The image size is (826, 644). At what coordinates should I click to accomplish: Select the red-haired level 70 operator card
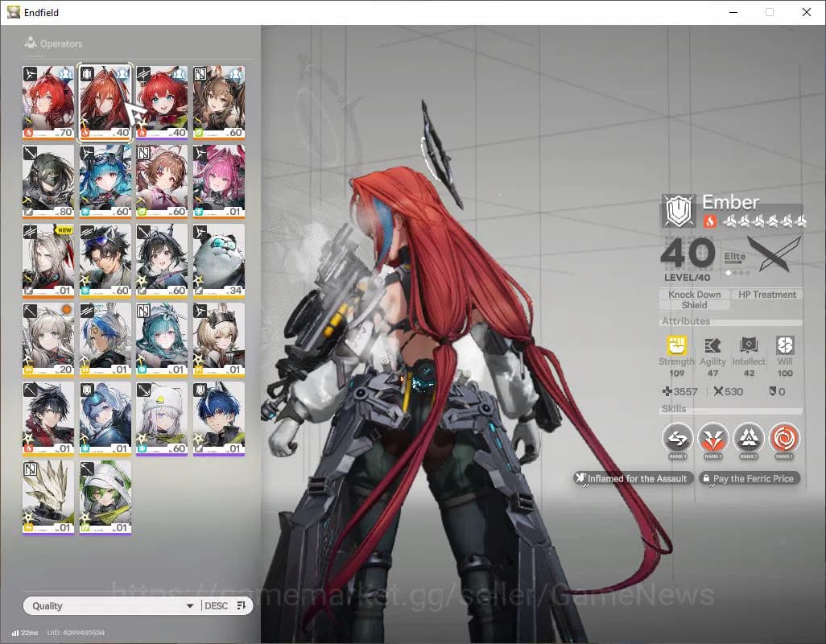point(48,102)
